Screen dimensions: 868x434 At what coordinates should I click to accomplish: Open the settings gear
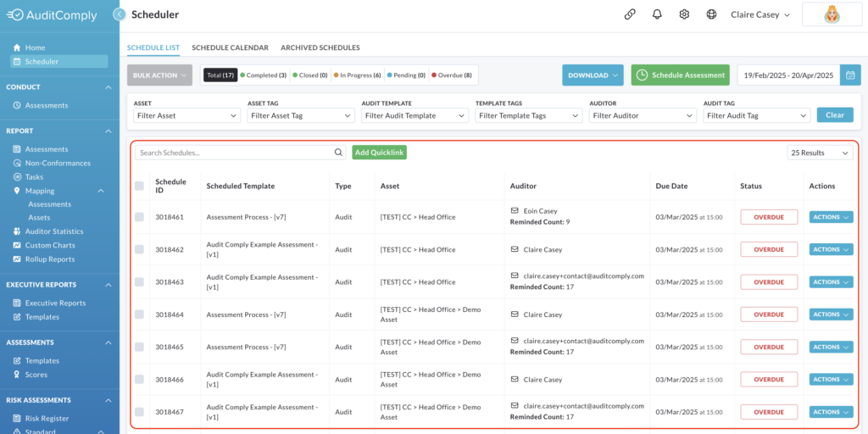pos(684,15)
